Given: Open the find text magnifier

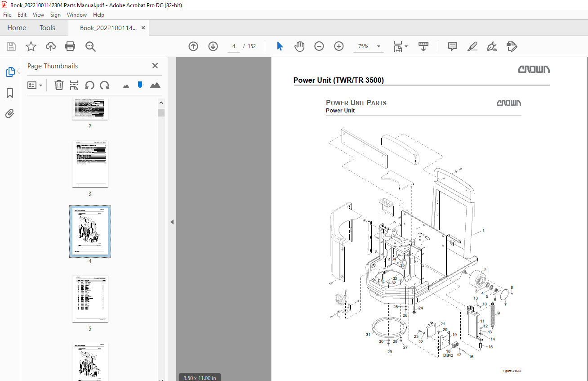Looking at the screenshot, I should tap(90, 46).
